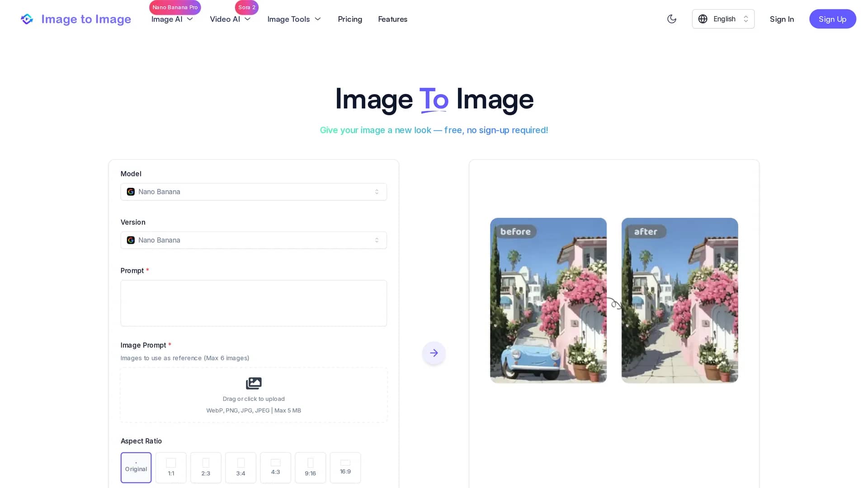Select the Original aspect ratio
The width and height of the screenshot is (868, 488).
[136, 468]
